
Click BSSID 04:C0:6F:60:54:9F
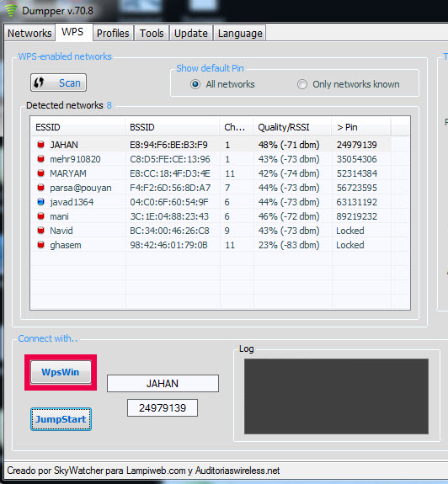click(x=169, y=202)
